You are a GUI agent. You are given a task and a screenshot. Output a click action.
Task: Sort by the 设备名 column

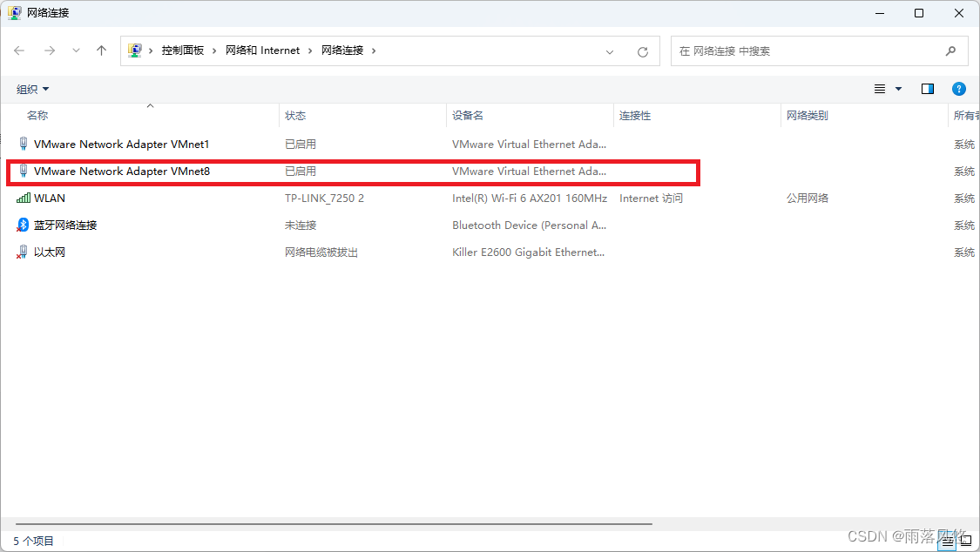click(468, 116)
